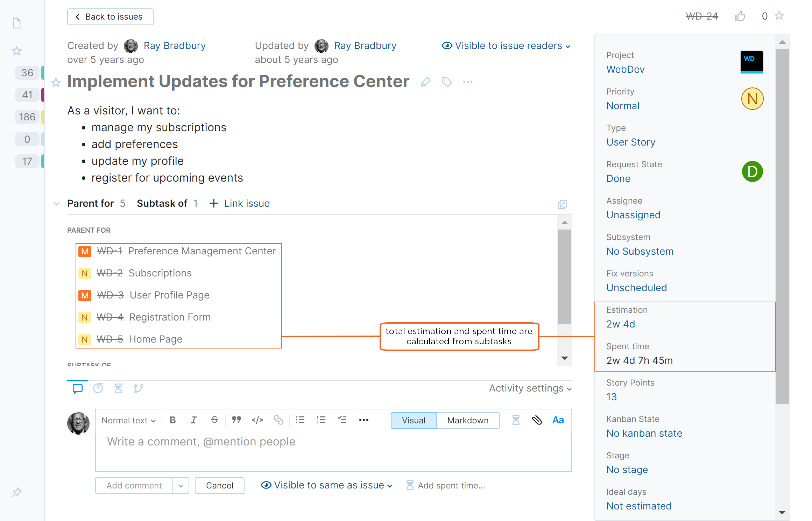Select the Subtask of tab
Screen dimensions: 812x521
coord(162,203)
